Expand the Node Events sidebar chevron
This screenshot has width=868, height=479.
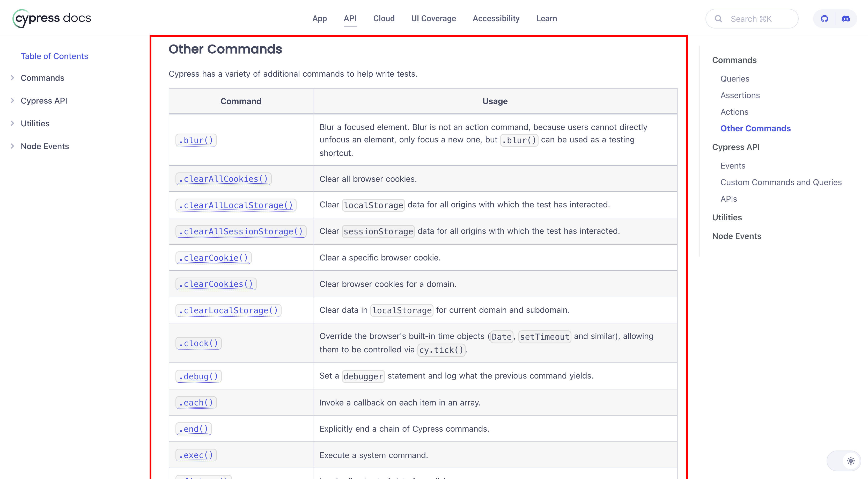[12, 146]
